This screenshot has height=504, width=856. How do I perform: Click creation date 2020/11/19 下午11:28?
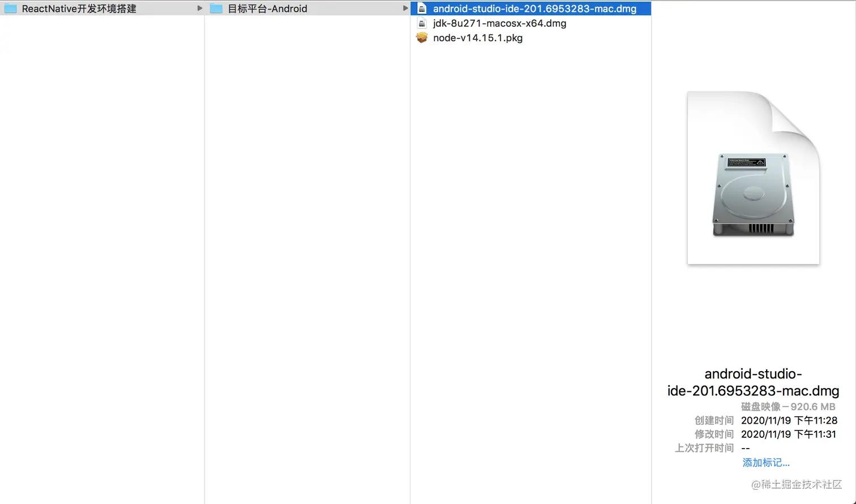pyautogui.click(x=789, y=420)
